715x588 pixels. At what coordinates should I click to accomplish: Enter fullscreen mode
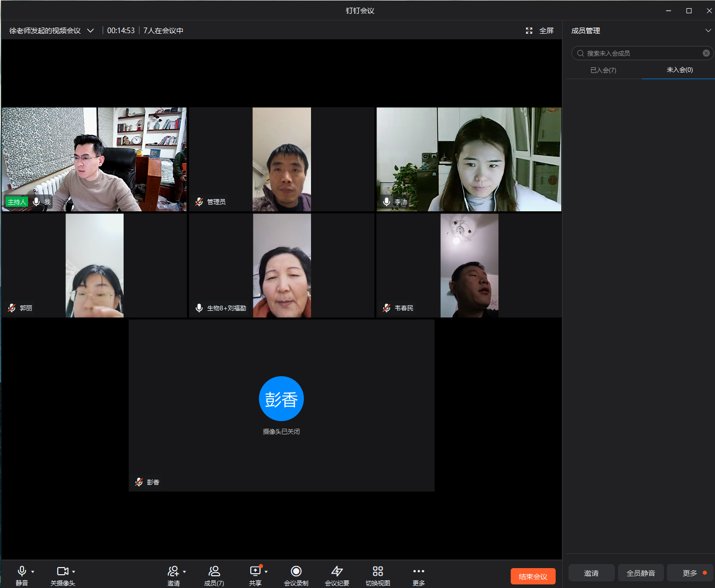(x=540, y=31)
